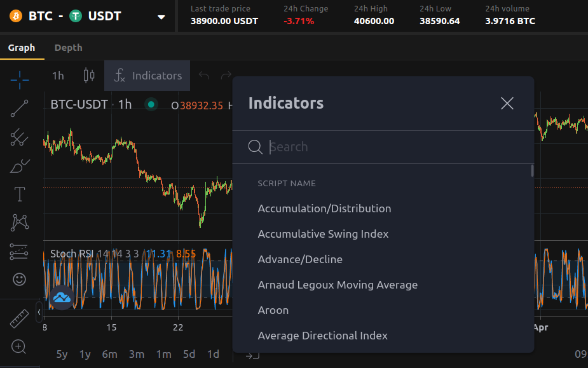Screen dimensions: 588x368
Task: Activate the ruler measure tool
Action: (18, 318)
